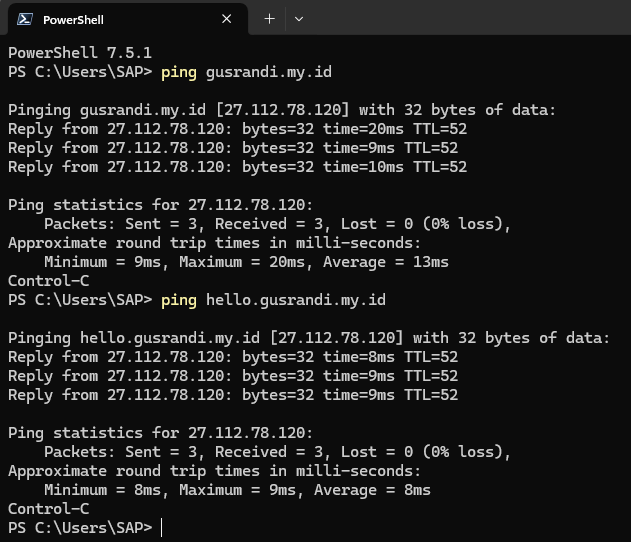Click the yellow ping before hello.gusrandi.my.id
Image resolution: width=631 pixels, height=542 pixels.
[179, 301]
